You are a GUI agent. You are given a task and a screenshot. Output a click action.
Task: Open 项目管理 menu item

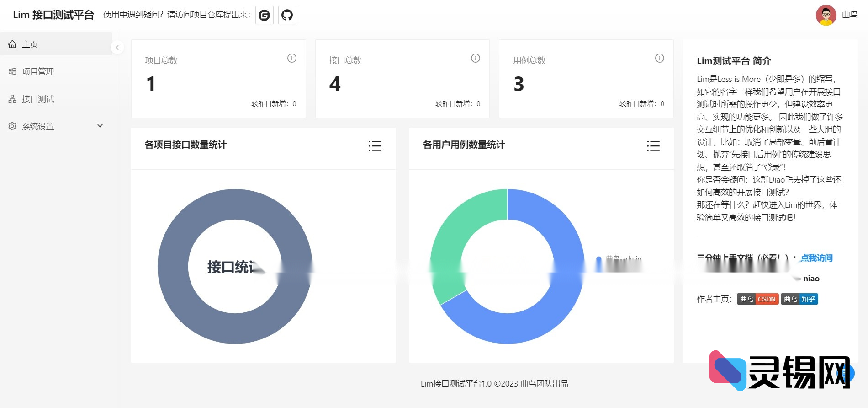pyautogui.click(x=56, y=71)
